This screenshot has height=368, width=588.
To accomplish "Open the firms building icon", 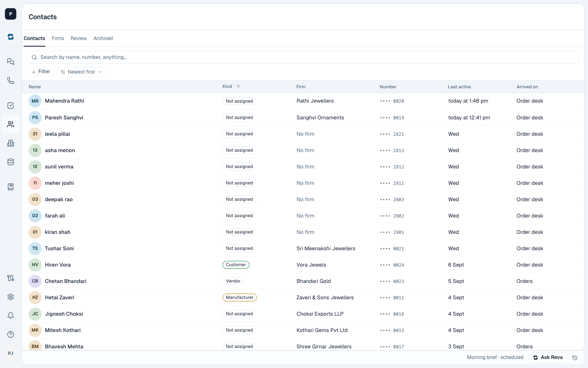I will click(x=11, y=143).
